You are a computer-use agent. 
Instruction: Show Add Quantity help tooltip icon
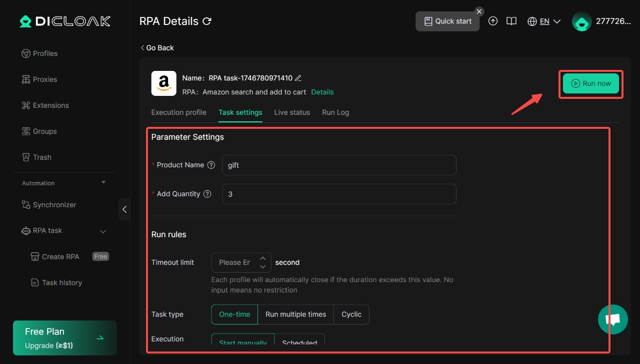pos(207,194)
